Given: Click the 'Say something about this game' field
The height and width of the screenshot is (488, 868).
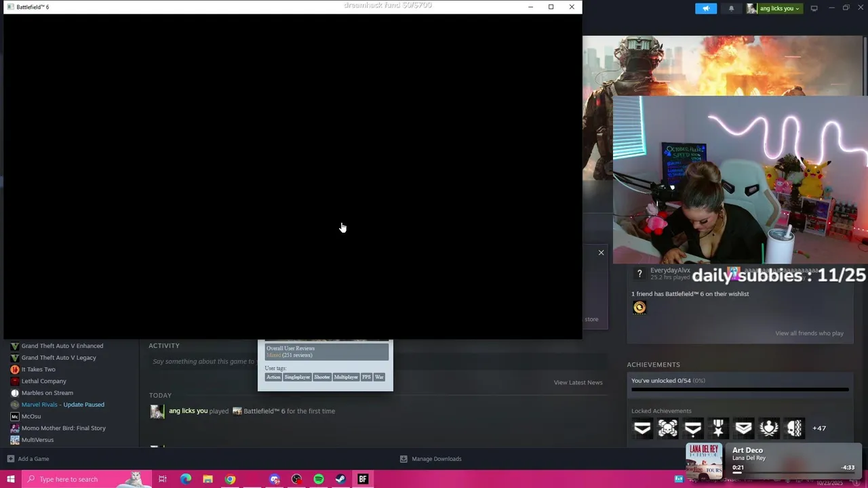Looking at the screenshot, I should (203, 361).
